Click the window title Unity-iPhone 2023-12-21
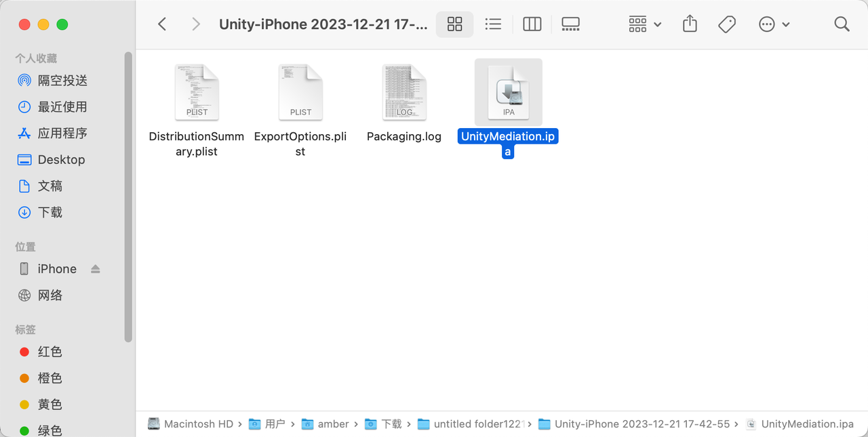This screenshot has width=868, height=437. pos(323,24)
